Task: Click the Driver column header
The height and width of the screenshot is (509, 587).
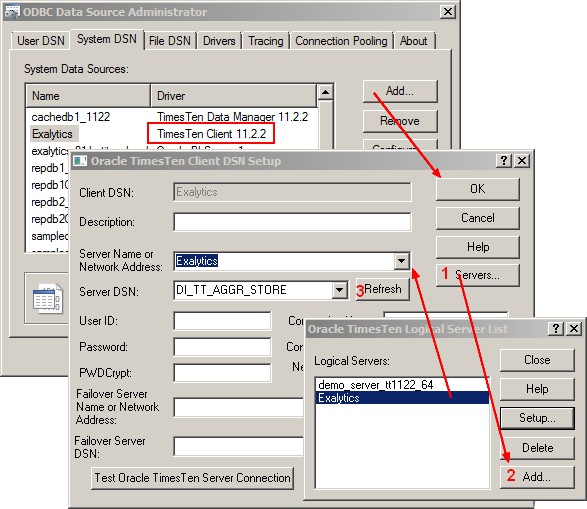Action: click(x=234, y=96)
